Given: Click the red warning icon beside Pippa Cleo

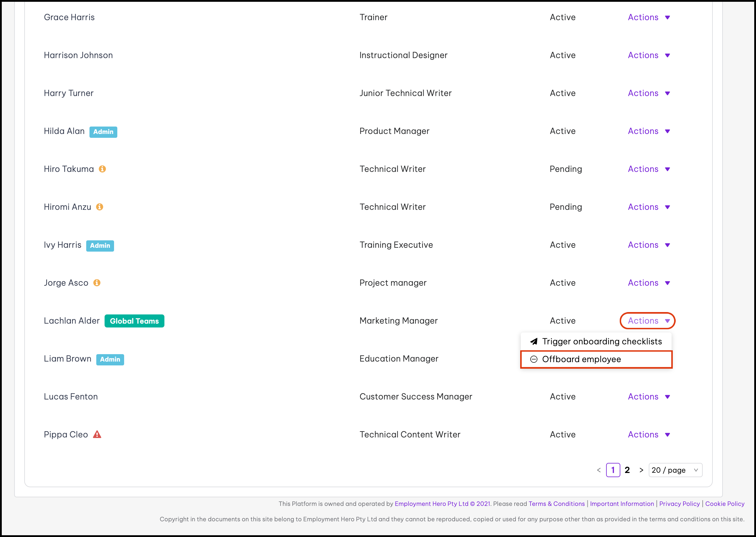Looking at the screenshot, I should coord(97,434).
